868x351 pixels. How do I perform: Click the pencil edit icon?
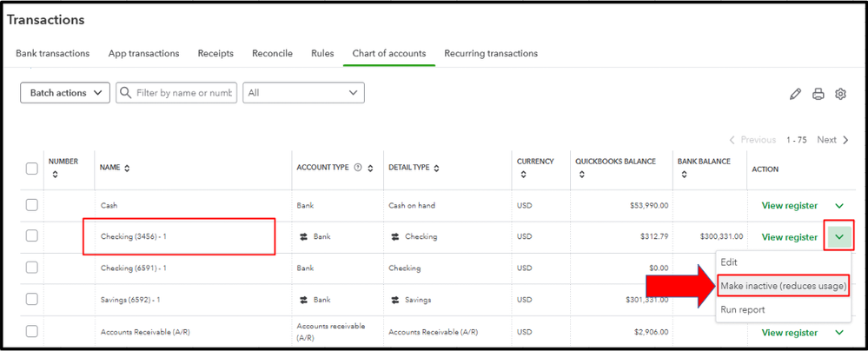coord(795,94)
